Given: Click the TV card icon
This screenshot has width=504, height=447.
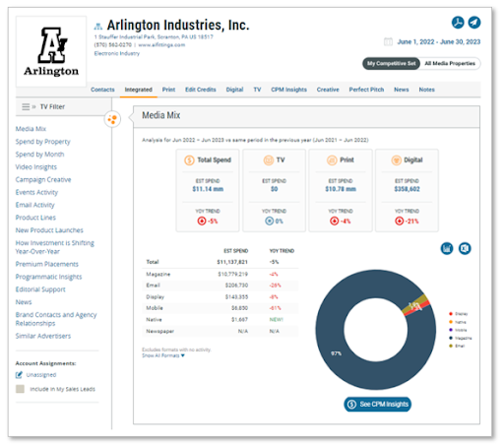Looking at the screenshot, I should (269, 160).
